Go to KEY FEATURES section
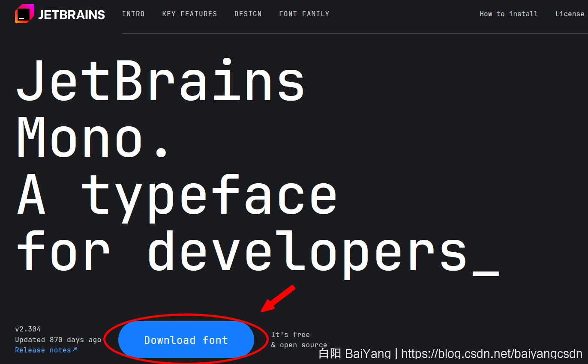Image resolution: width=588 pixels, height=364 pixels. (189, 14)
